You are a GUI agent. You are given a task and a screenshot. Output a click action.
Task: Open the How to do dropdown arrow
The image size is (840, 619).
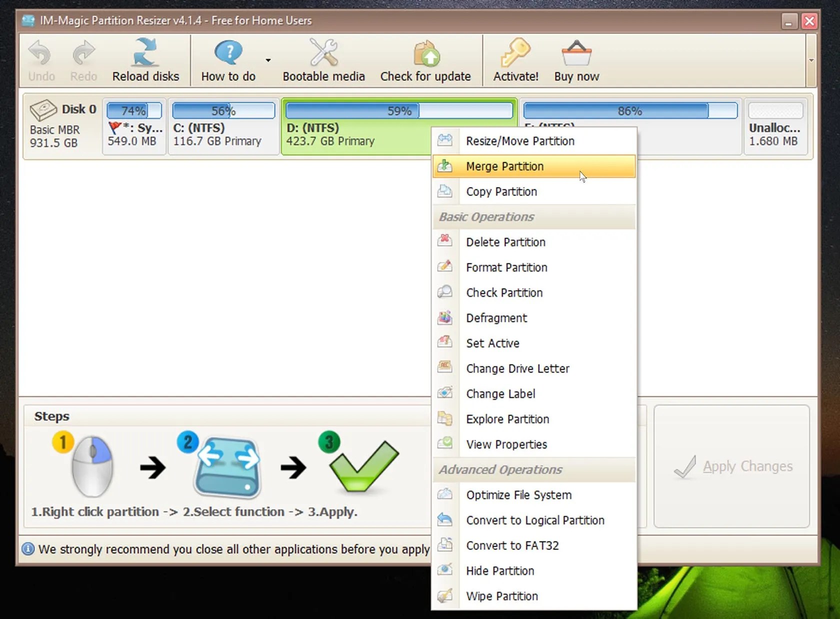click(x=268, y=60)
